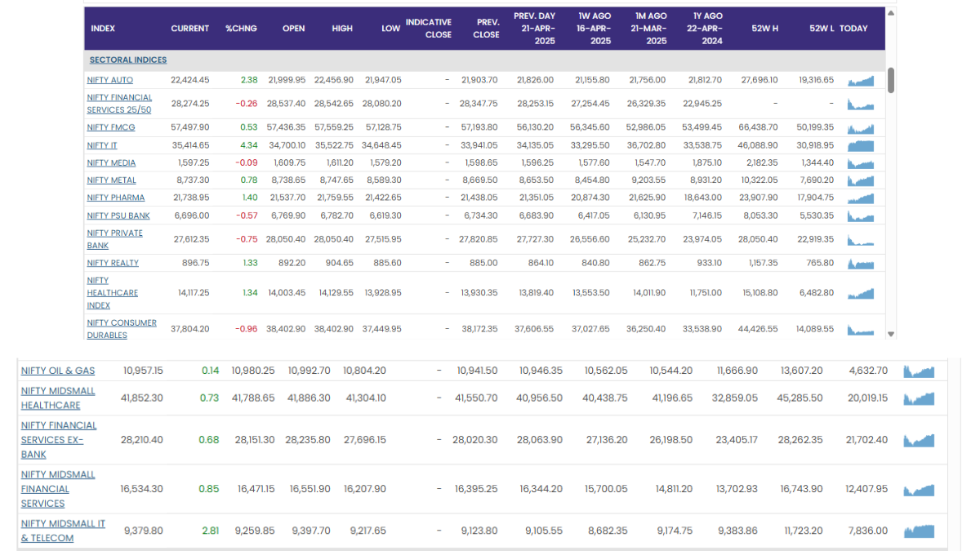Visit the NIFTY METAL index link
Image resolution: width=980 pixels, height=551 pixels.
coord(112,180)
